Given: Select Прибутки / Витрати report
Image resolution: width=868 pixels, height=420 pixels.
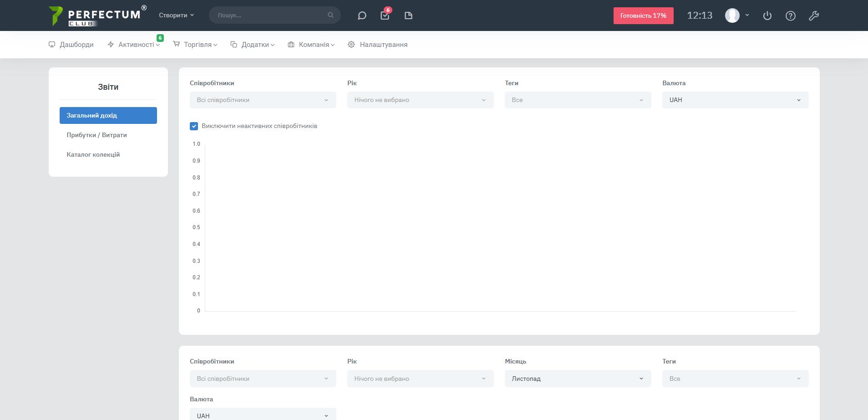Looking at the screenshot, I should click(x=96, y=135).
